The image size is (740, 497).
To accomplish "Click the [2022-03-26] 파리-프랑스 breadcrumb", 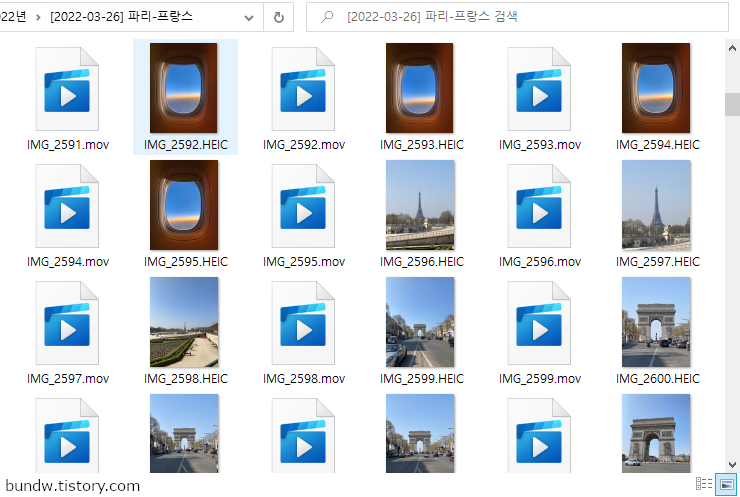I will point(121,17).
